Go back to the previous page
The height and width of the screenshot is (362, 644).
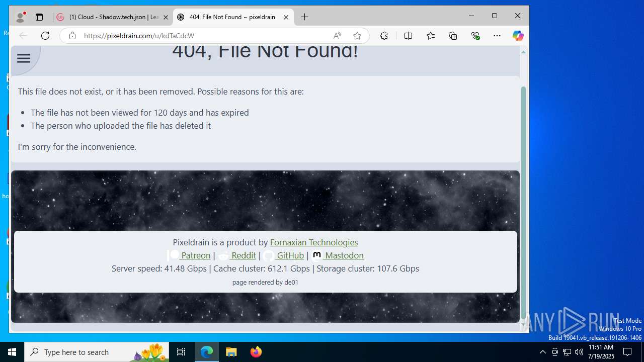tap(23, 36)
